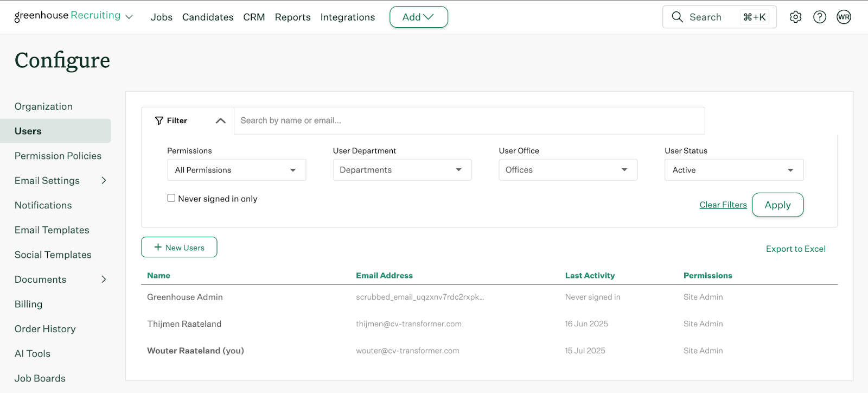Click the plus icon on New Users

(x=158, y=247)
